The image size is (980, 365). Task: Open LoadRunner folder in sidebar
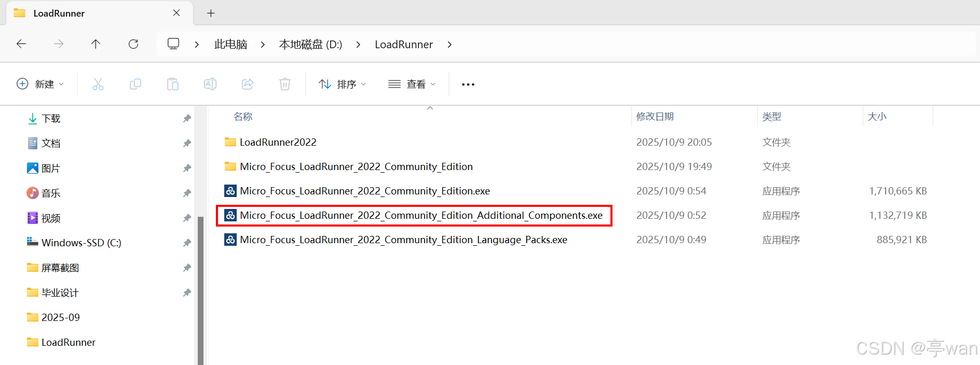[61, 342]
